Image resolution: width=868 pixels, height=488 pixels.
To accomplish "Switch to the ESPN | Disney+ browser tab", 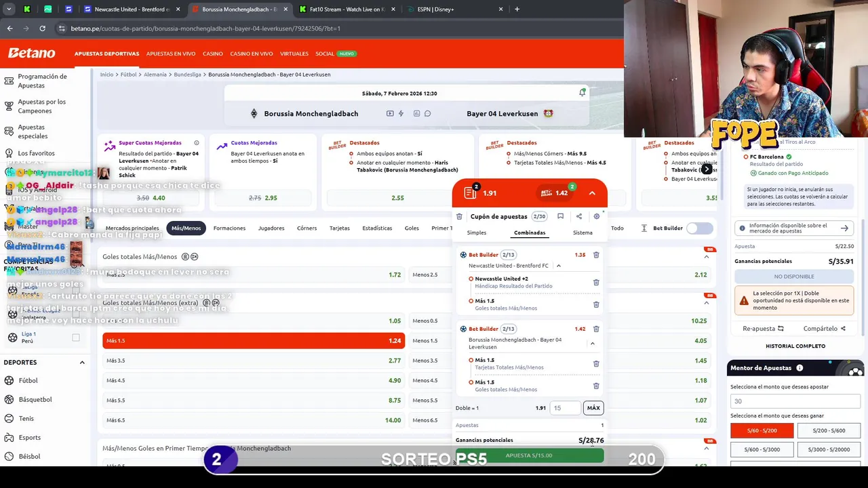I will coord(454,9).
